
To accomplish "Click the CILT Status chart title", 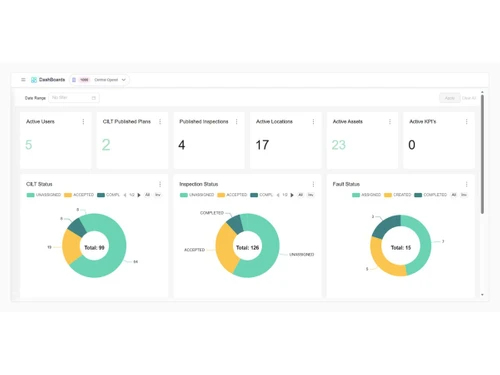I will coord(39,184).
